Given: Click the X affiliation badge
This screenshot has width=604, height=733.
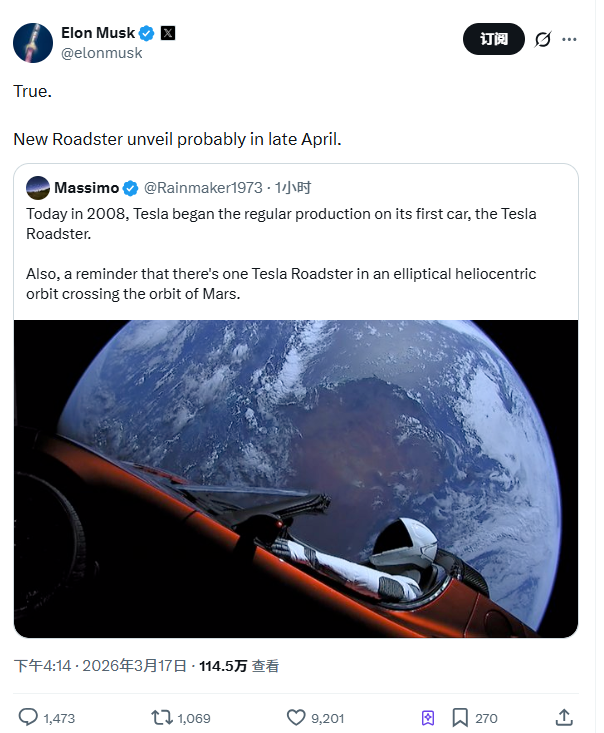Looking at the screenshot, I should tap(167, 33).
